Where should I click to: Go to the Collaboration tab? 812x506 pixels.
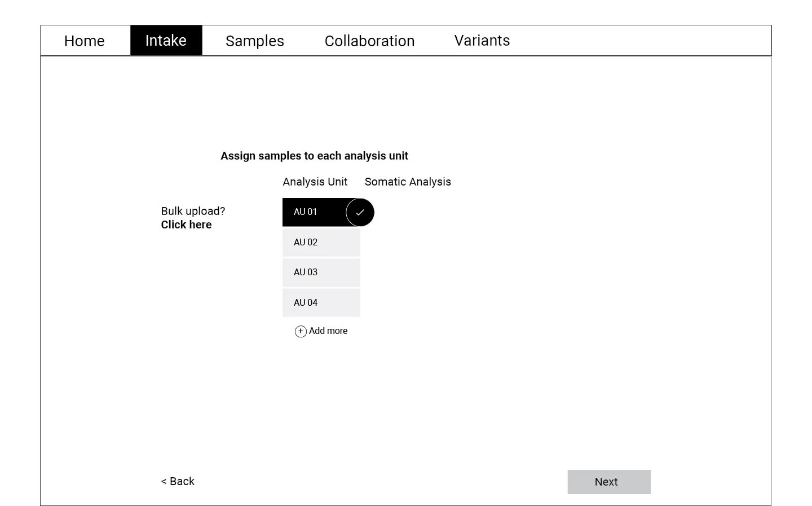369,41
